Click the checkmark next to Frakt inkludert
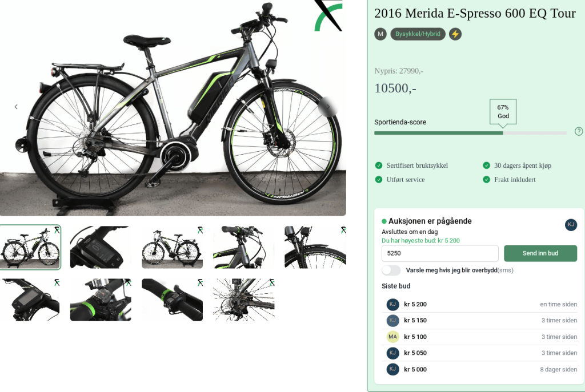Image resolution: width=585 pixels, height=392 pixels. [487, 180]
